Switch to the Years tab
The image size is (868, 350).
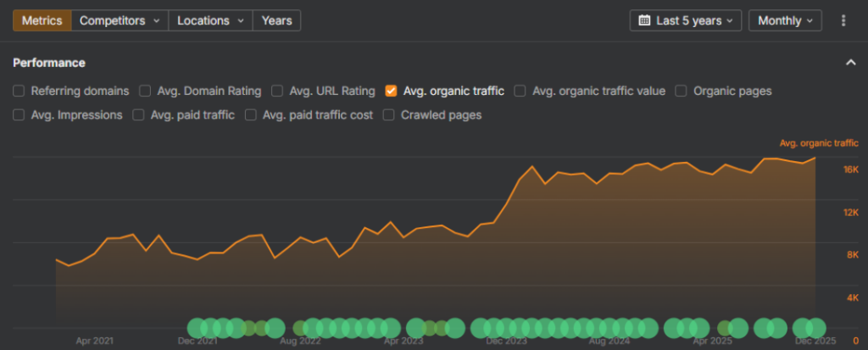pos(276,20)
